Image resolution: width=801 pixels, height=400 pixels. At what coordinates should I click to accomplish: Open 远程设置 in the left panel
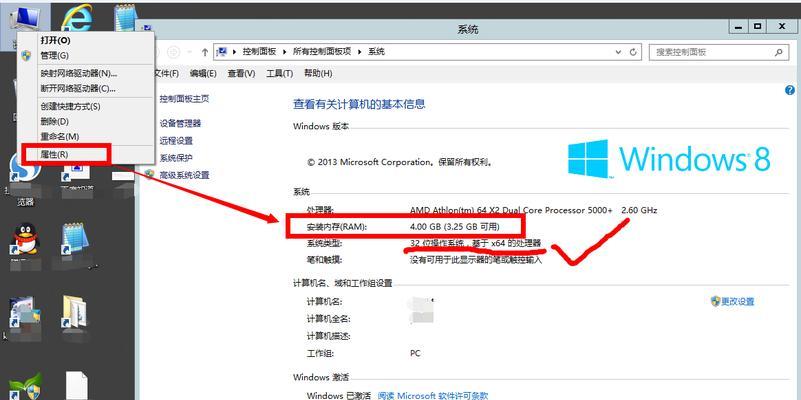(x=176, y=140)
